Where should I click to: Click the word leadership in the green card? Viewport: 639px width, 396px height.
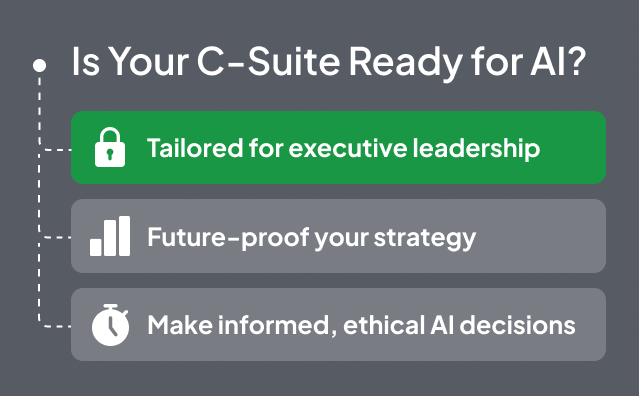click(476, 148)
